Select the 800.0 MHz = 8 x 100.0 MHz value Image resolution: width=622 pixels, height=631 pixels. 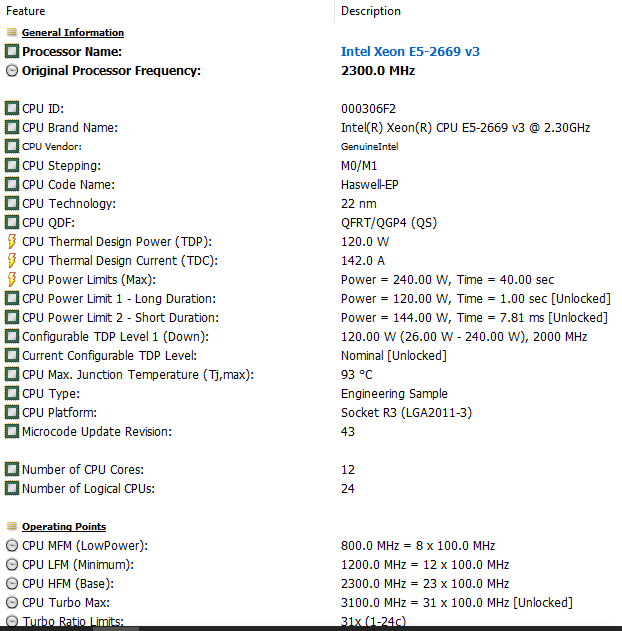pos(418,546)
